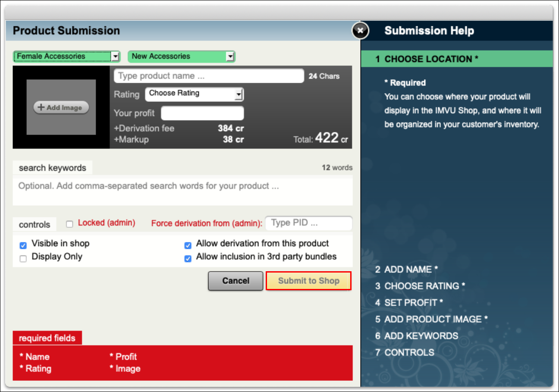Click the Submission Help heading
Image resolution: width=559 pixels, height=392 pixels.
429,31
